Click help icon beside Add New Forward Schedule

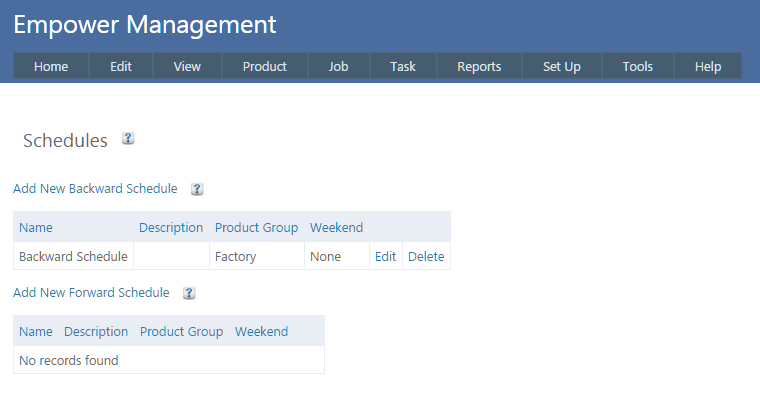tap(189, 293)
